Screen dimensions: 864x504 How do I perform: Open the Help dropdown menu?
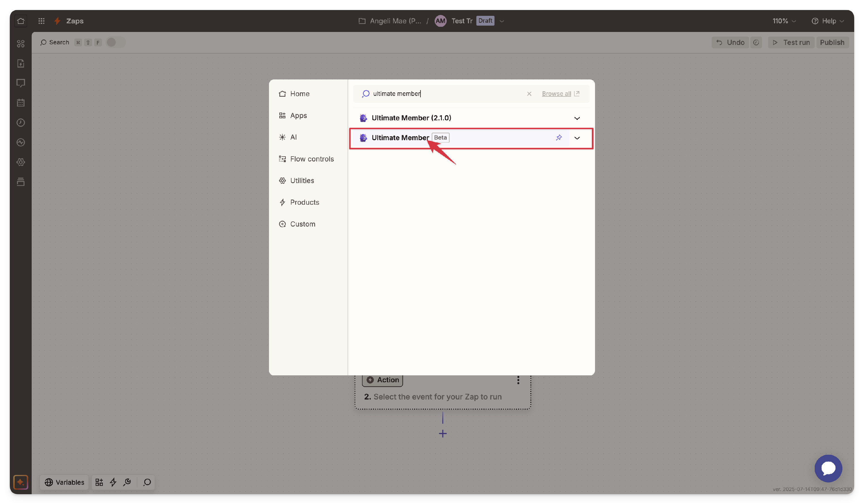point(827,21)
